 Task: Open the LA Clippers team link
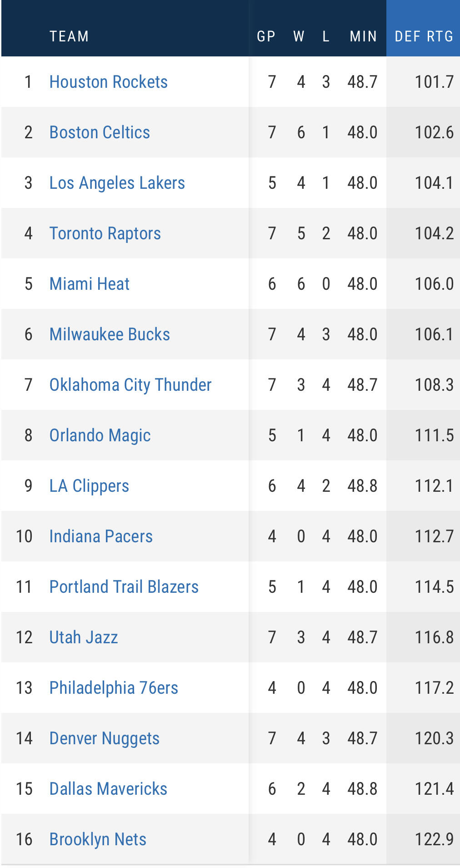tap(89, 486)
